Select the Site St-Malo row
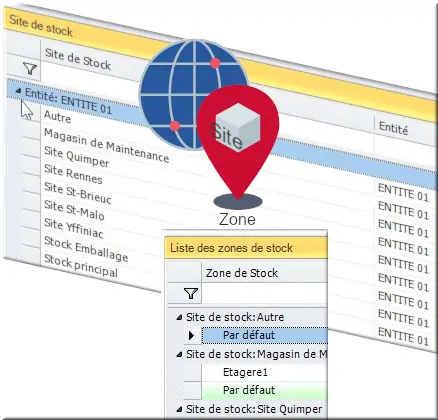Viewport: 438px width, 420px height. coord(74,210)
